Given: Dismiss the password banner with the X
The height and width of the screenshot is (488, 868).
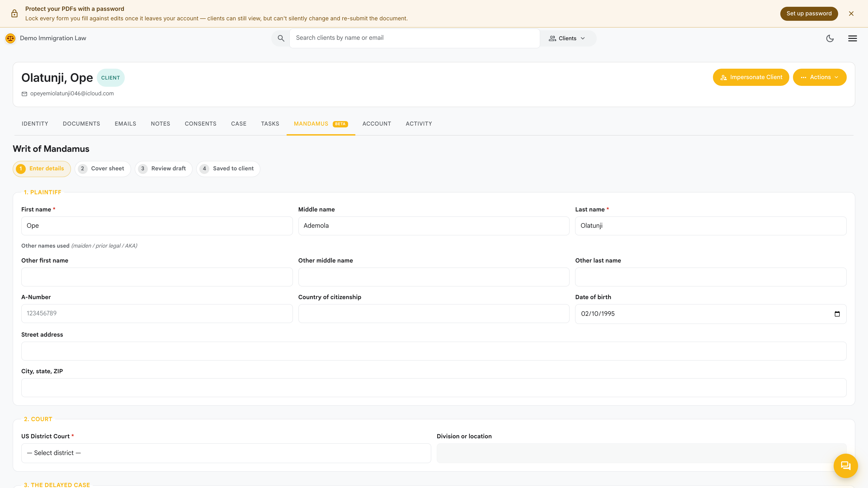Looking at the screenshot, I should click(x=851, y=14).
